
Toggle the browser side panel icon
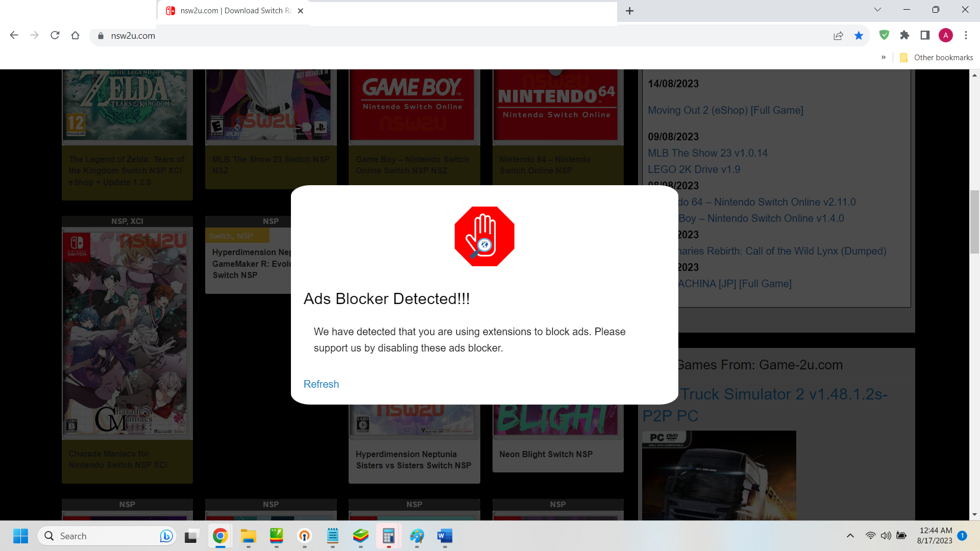(924, 35)
